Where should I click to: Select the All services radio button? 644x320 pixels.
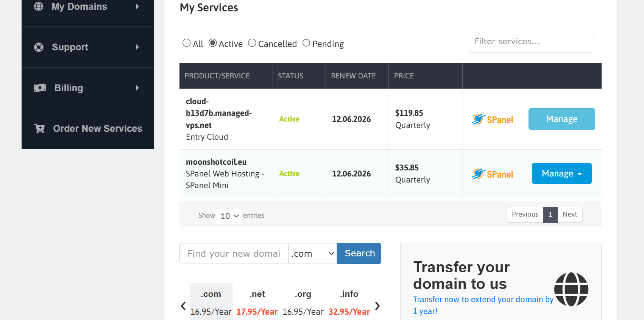pos(186,43)
